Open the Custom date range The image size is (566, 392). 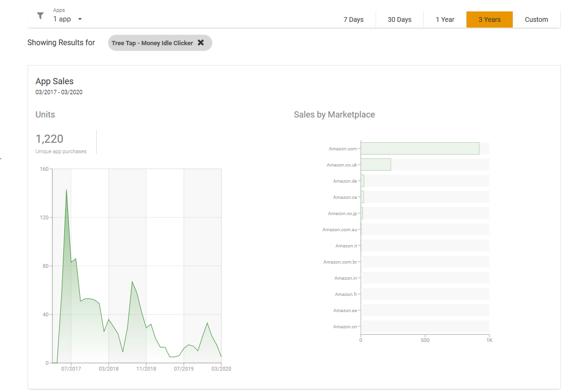[x=536, y=20]
